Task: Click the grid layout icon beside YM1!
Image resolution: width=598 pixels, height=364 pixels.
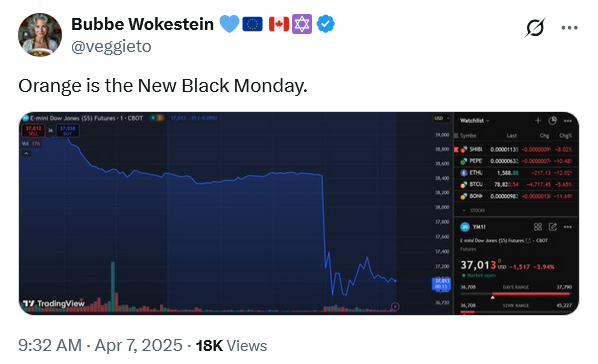Action: pos(538,227)
